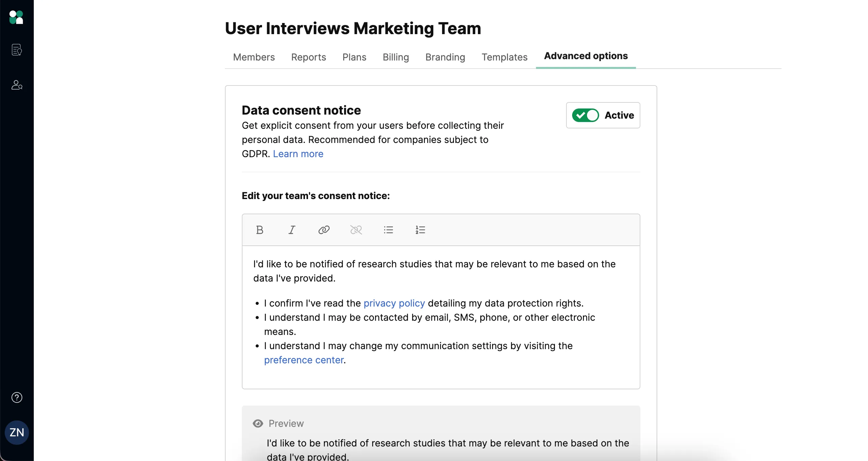Click the 'Edit your team's consent notice:' label
Screen dimensions: 868x461
click(316, 196)
